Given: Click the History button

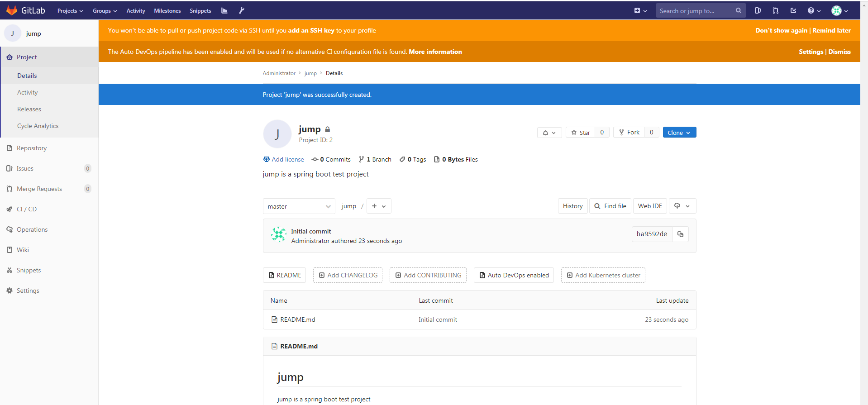Looking at the screenshot, I should pos(573,206).
